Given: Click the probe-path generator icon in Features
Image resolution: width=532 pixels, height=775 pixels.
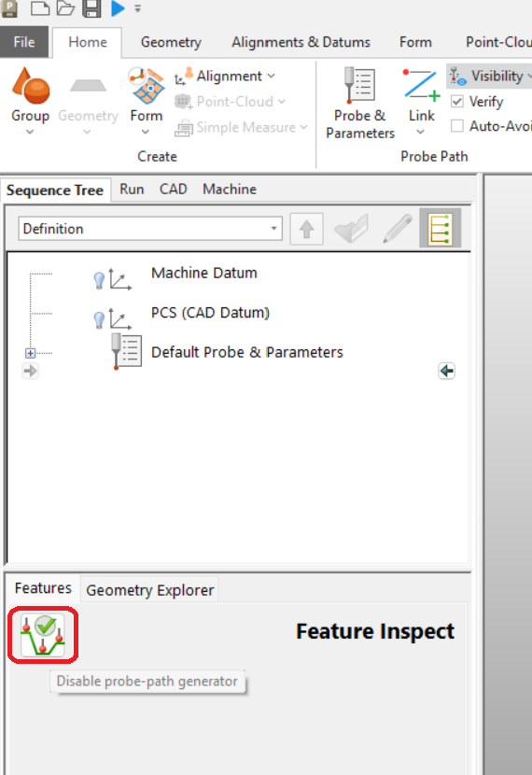Looking at the screenshot, I should click(43, 635).
